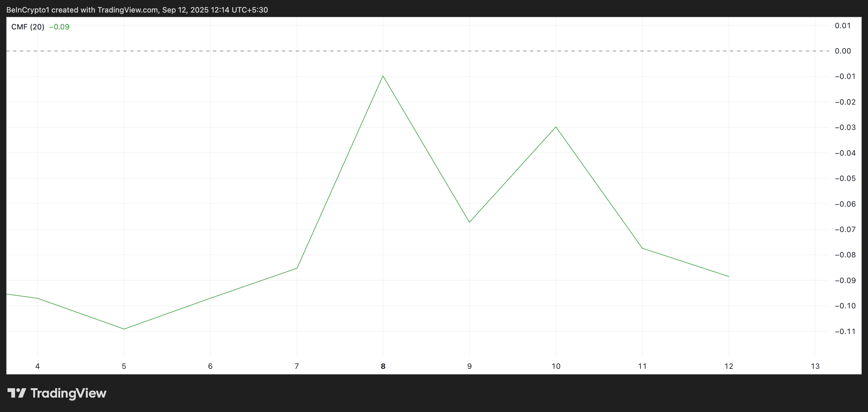868x412 pixels.
Task: Click date label 13 on time axis
Action: [815, 366]
